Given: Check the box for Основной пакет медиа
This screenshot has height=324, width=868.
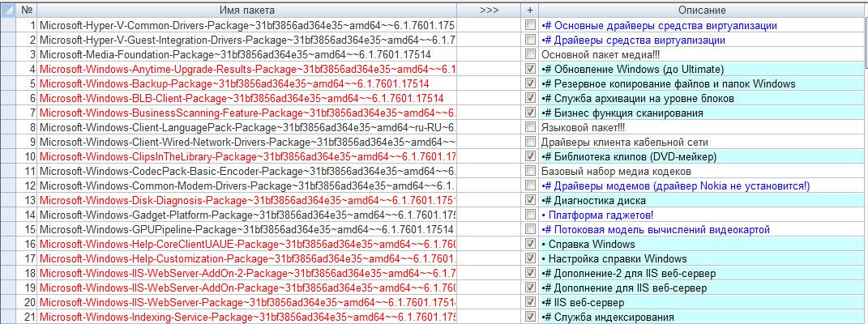Looking at the screenshot, I should click(x=530, y=55).
